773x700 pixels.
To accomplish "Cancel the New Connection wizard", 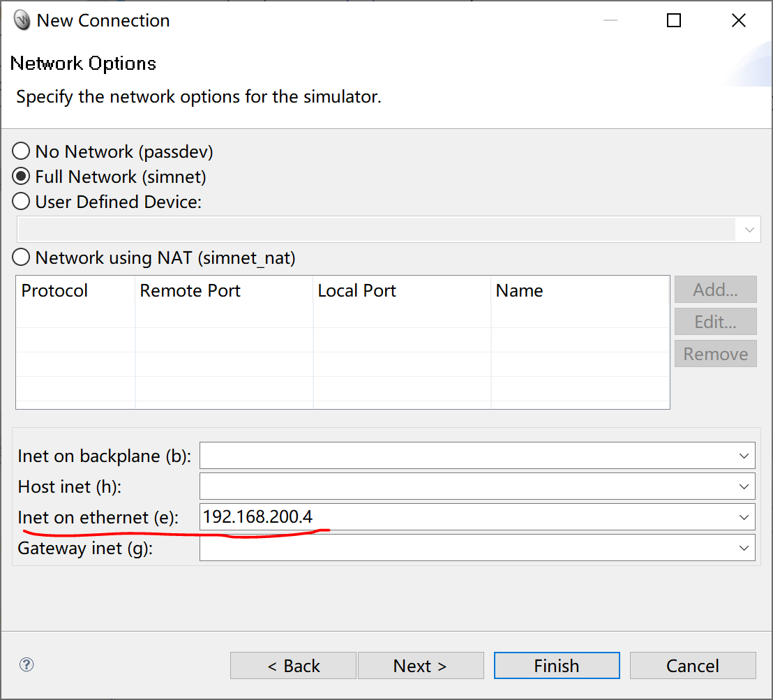I will [692, 665].
